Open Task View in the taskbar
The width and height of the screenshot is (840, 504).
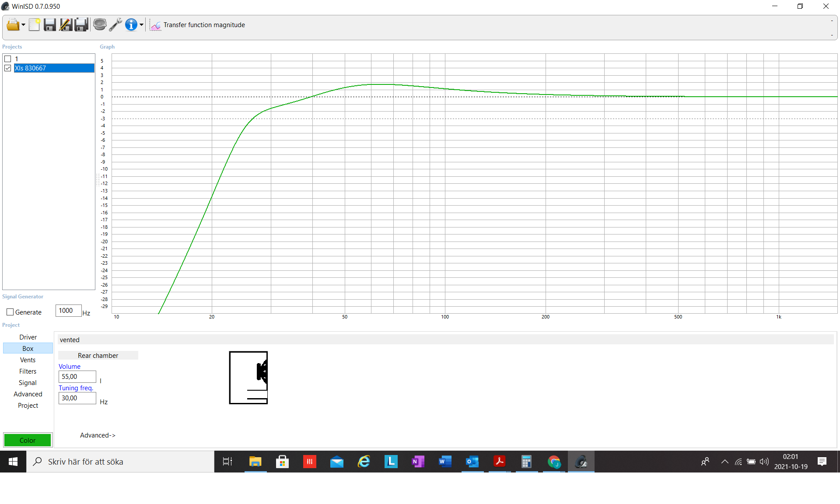pyautogui.click(x=228, y=462)
